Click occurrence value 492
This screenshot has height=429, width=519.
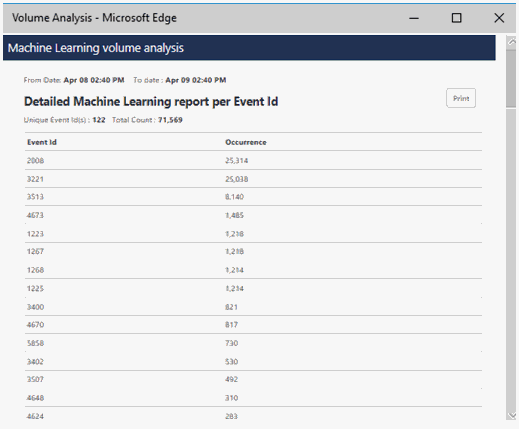point(231,379)
